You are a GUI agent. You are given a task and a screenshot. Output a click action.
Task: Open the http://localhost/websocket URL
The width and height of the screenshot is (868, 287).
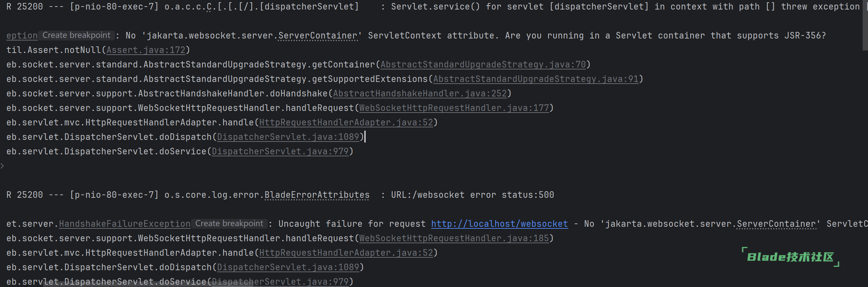[x=499, y=224]
